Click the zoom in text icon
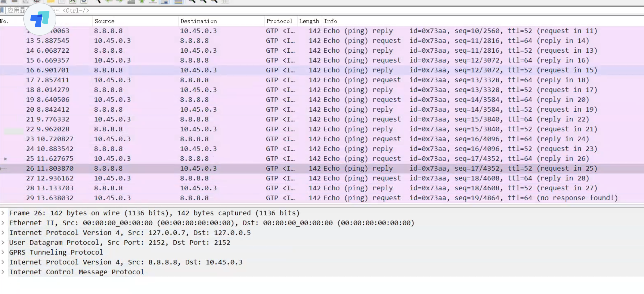 click(192, 1)
